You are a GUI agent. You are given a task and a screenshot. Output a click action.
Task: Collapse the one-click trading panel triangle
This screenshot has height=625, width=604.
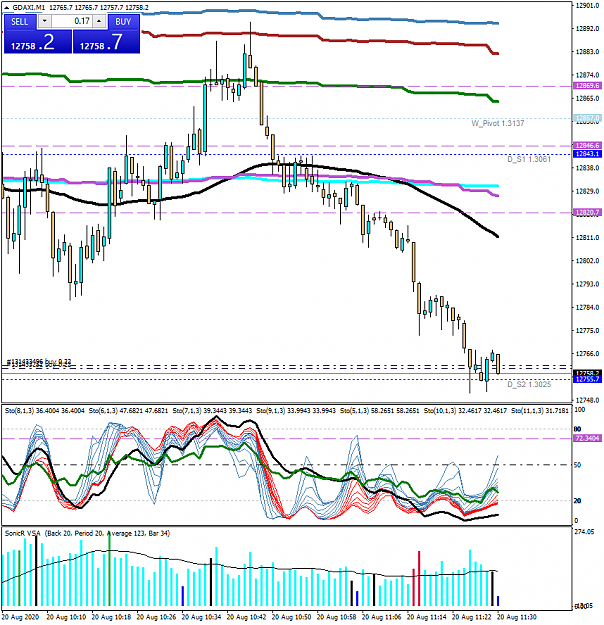(x=7, y=8)
